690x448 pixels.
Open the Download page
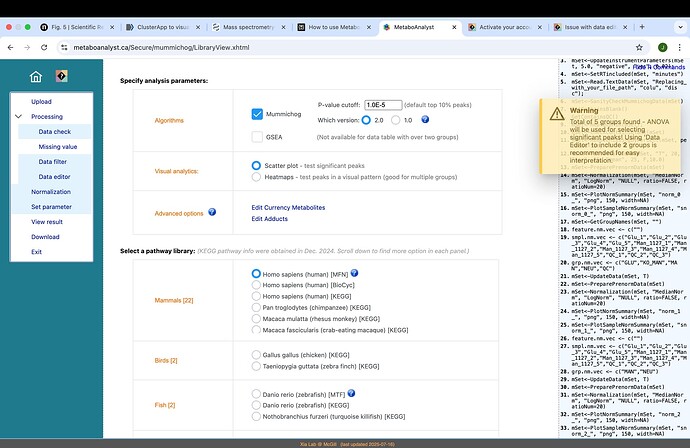(45, 237)
